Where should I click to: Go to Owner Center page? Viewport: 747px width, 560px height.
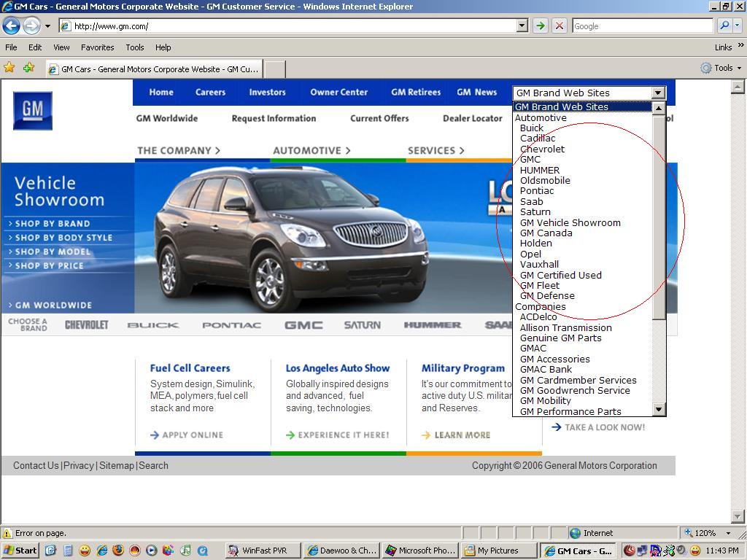click(x=338, y=92)
